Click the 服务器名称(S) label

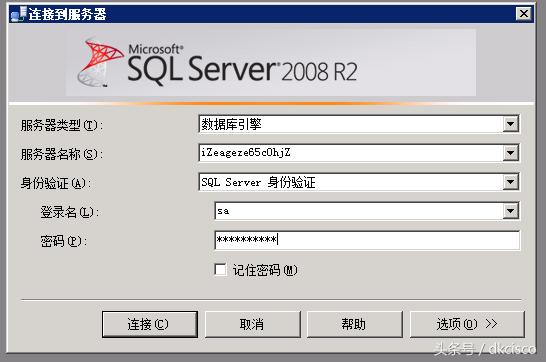coord(62,154)
